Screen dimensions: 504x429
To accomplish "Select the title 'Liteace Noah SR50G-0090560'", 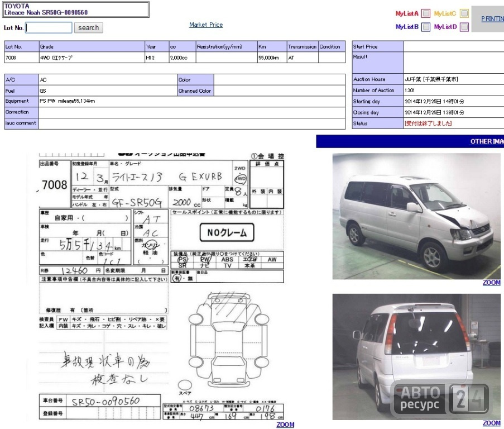I will (46, 12).
